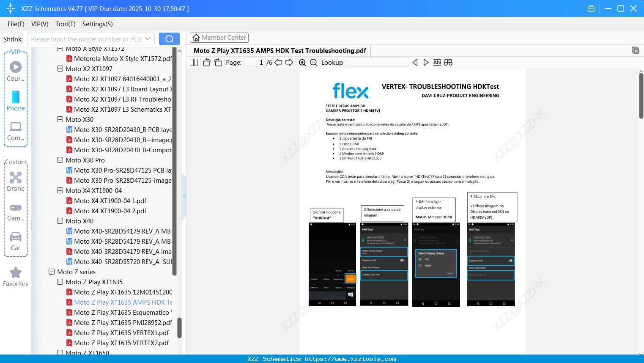Screen dimensions: 644x363
Task: Click the XZZ Schematics app logo
Action: click(10, 8)
